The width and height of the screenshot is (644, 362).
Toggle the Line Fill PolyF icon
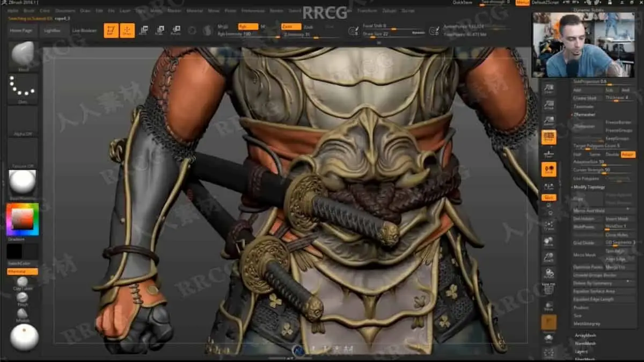point(548,290)
